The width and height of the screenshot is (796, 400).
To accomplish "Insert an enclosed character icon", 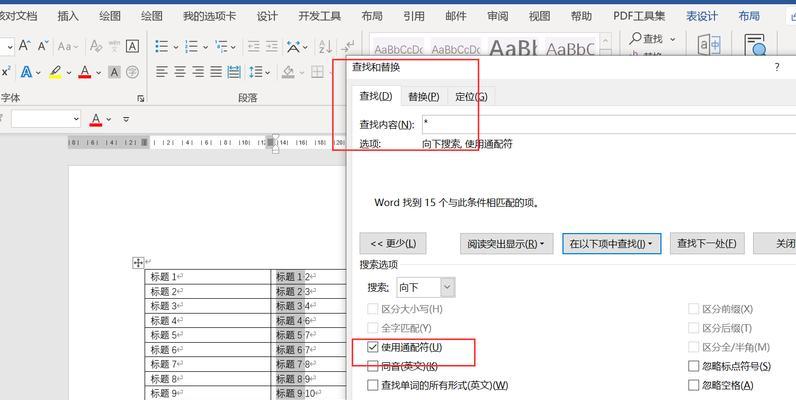I will pyautogui.click(x=132, y=72).
